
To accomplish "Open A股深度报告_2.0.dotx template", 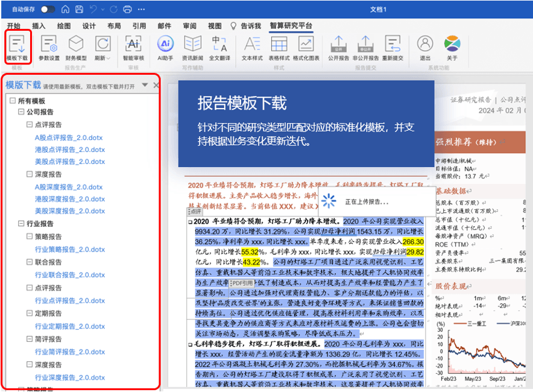I will coord(69,187).
